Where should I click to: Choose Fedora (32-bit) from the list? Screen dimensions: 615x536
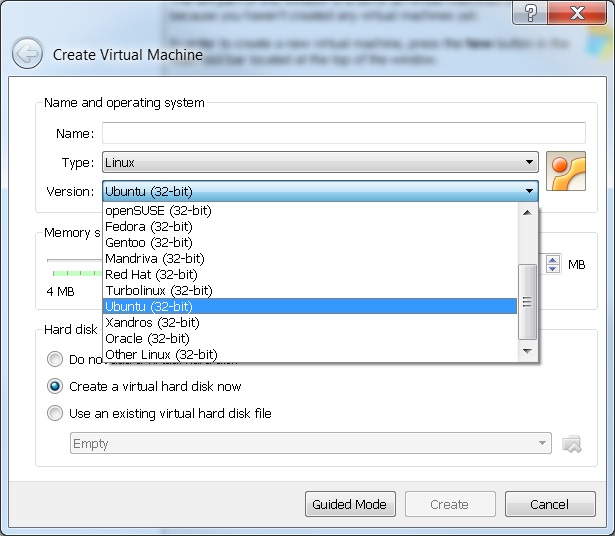coord(310,227)
